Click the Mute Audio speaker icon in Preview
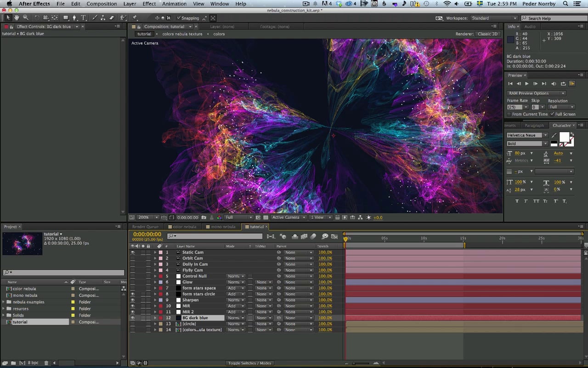Viewport: 588px width, 368px height. coord(554,84)
